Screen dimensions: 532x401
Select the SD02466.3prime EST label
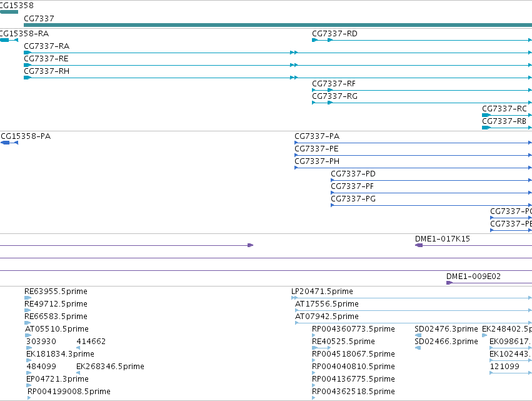pyautogui.click(x=446, y=342)
